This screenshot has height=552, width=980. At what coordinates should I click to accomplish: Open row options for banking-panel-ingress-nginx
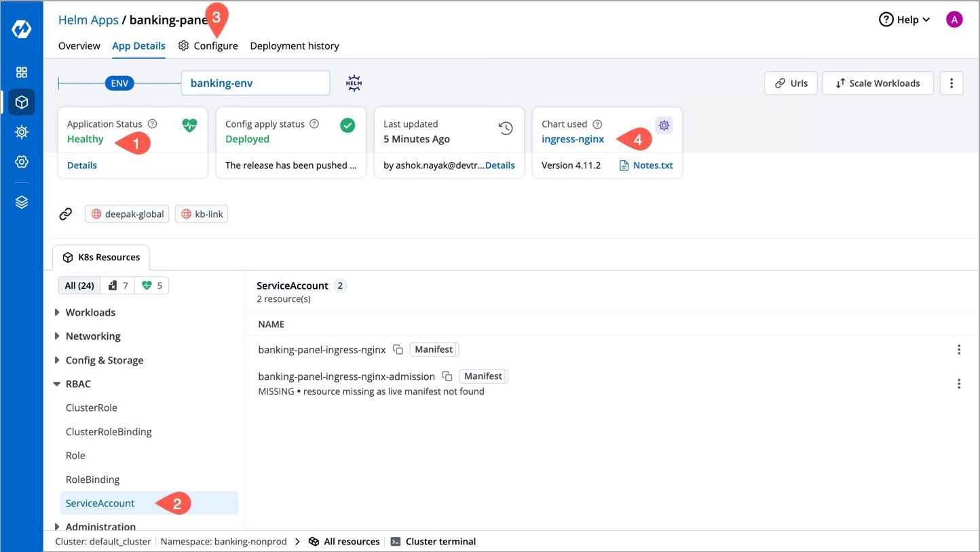[958, 350]
